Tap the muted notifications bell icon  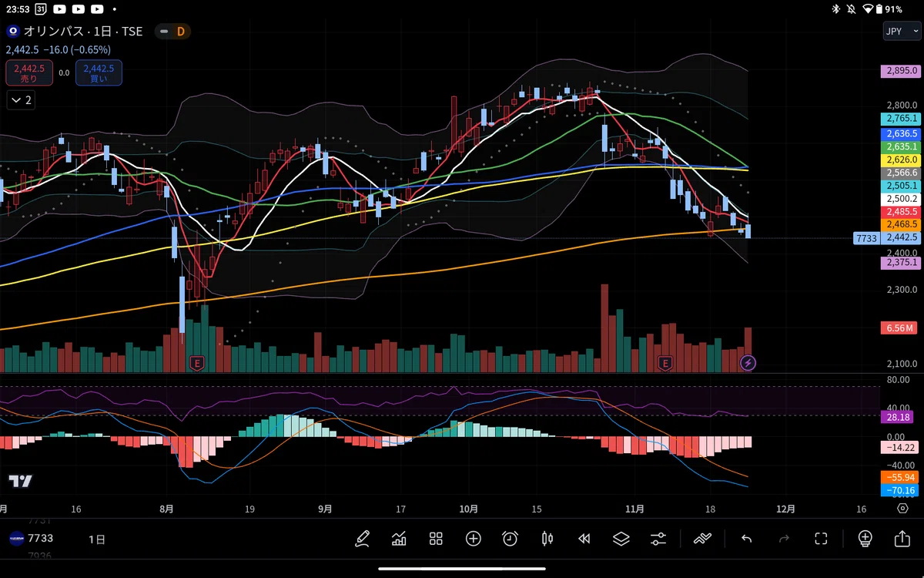(x=852, y=9)
